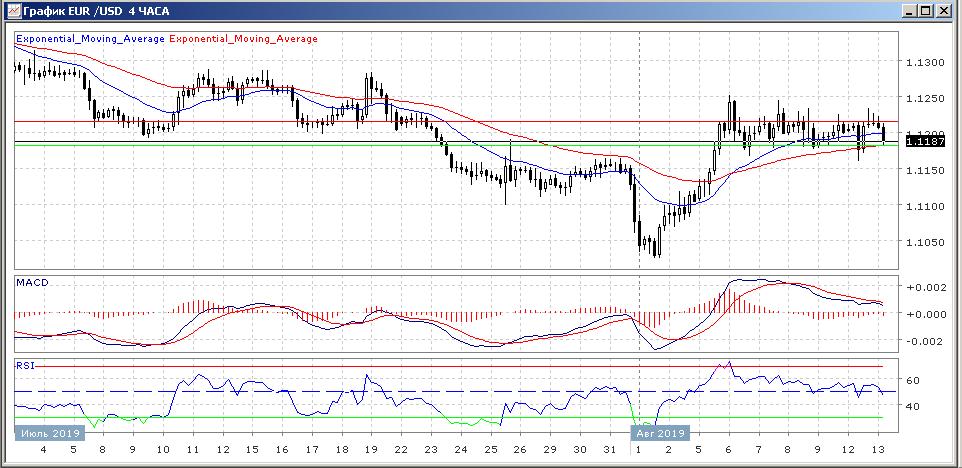Click the MACD indicator panel label
The image size is (962, 468).
(x=32, y=283)
